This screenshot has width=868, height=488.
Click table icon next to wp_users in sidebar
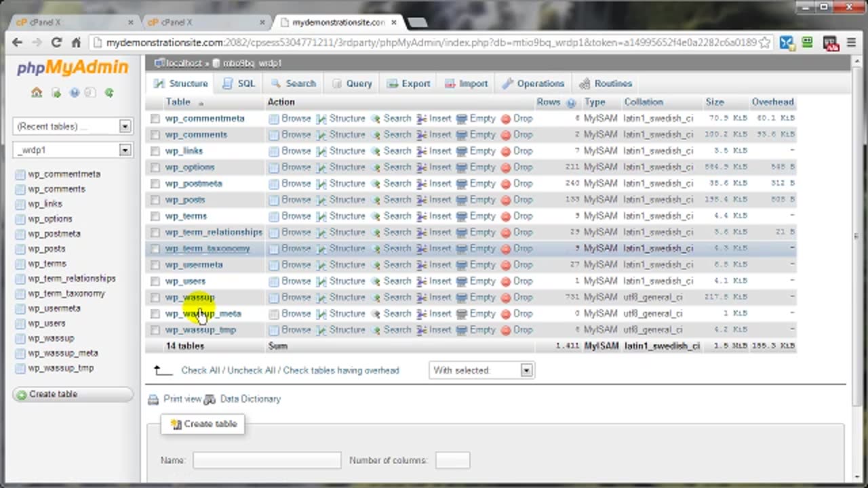(20, 323)
